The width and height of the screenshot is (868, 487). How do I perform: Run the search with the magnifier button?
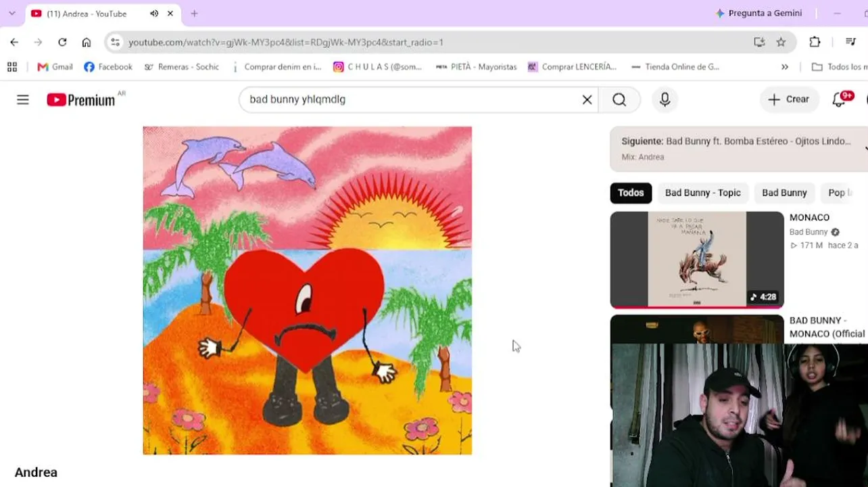tap(619, 100)
